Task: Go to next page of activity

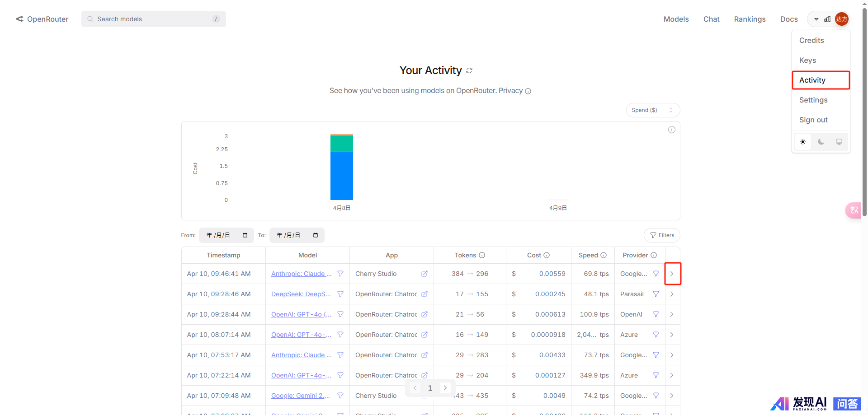Action: 445,388
